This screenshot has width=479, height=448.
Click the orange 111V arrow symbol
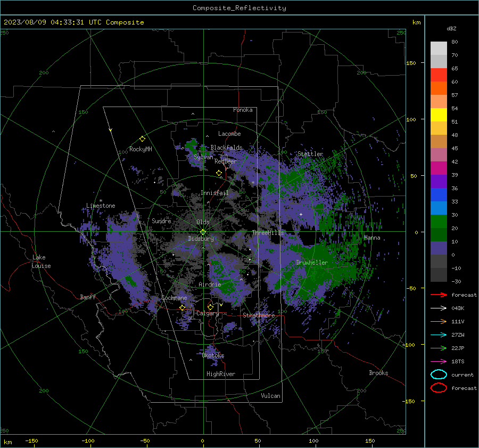(x=439, y=321)
